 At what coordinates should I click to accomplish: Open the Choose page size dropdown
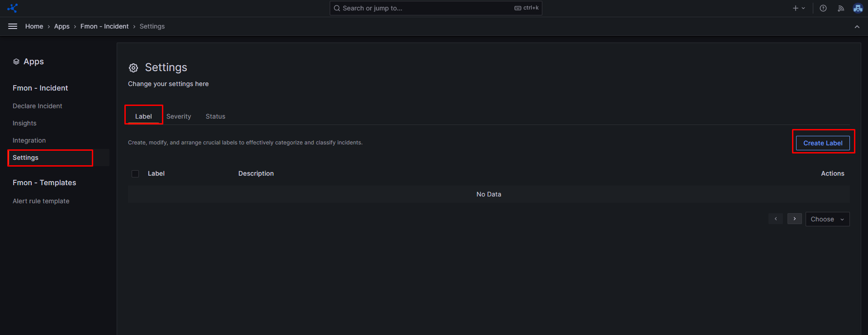tap(827, 219)
